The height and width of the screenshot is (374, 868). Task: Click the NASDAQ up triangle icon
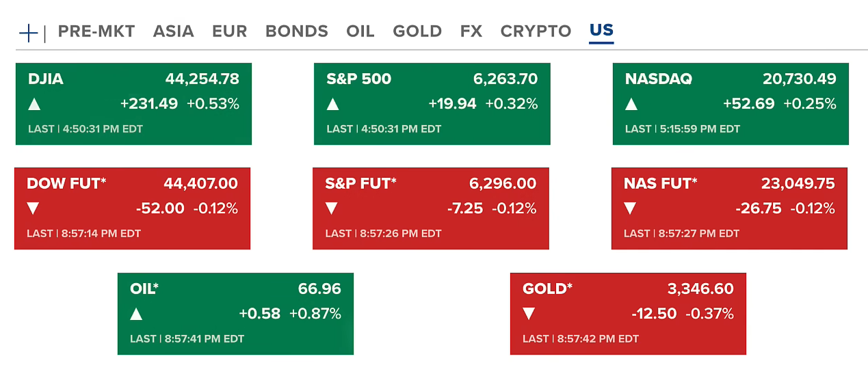tap(631, 105)
